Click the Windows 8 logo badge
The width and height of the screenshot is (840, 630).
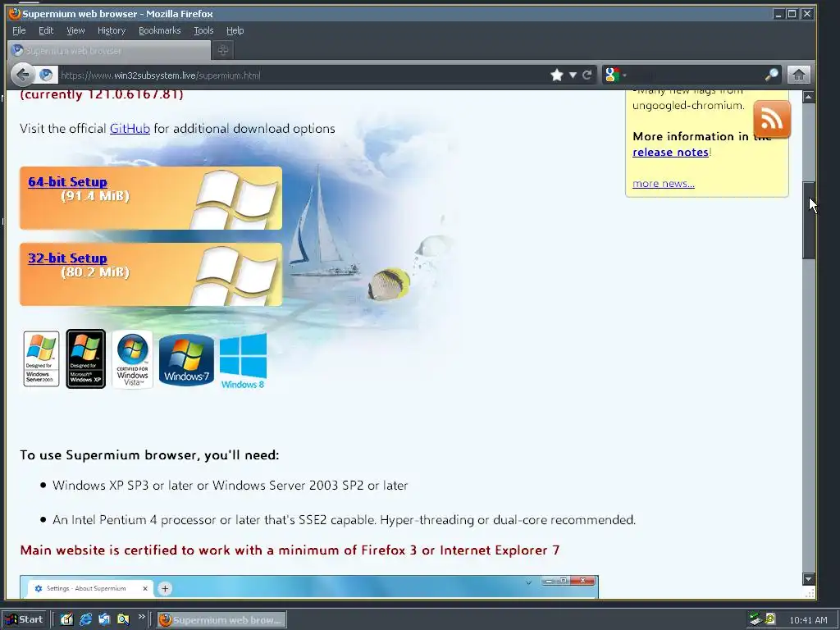[x=243, y=361]
